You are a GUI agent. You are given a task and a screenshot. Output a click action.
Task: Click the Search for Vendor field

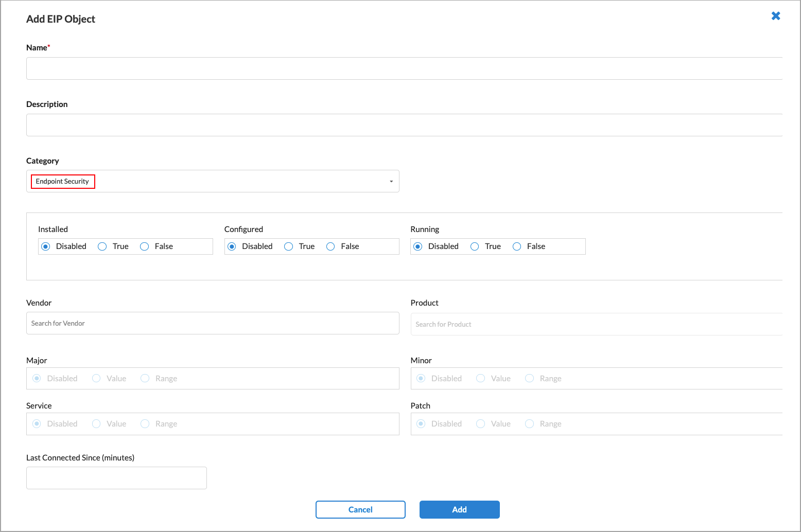212,323
